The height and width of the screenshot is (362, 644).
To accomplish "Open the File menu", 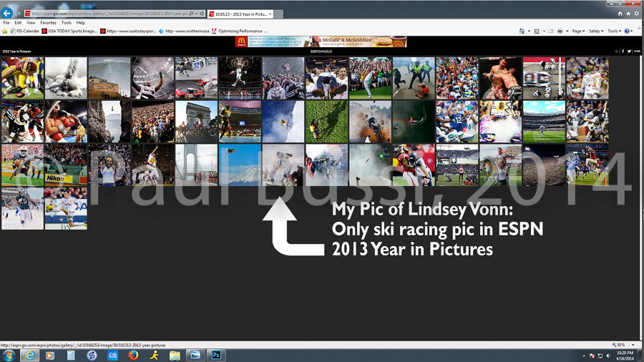I will pos(6,23).
